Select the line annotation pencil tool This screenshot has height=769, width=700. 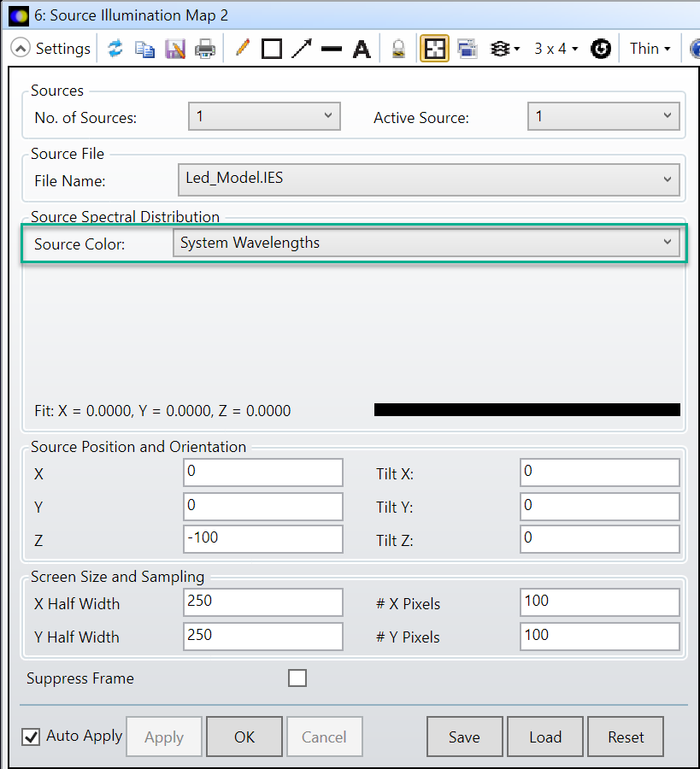(242, 49)
